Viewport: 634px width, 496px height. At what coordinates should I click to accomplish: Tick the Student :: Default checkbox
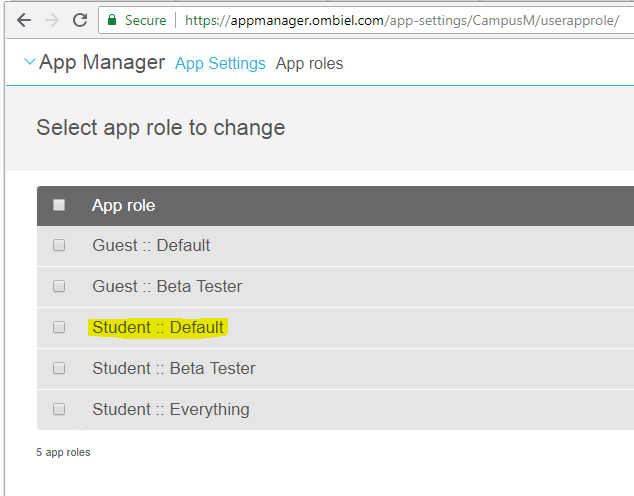[x=59, y=327]
